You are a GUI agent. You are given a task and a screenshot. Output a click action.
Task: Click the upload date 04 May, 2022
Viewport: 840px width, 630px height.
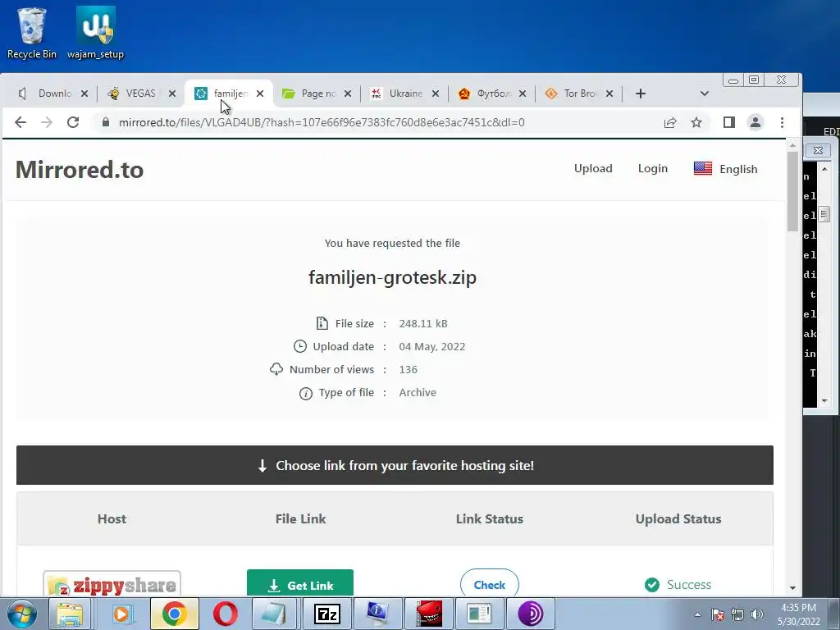pyautogui.click(x=431, y=347)
